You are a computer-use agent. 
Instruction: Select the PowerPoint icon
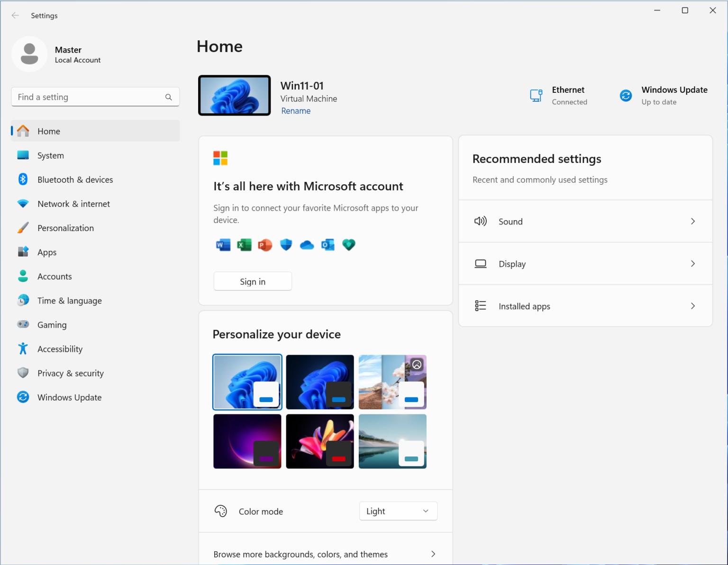(x=265, y=245)
